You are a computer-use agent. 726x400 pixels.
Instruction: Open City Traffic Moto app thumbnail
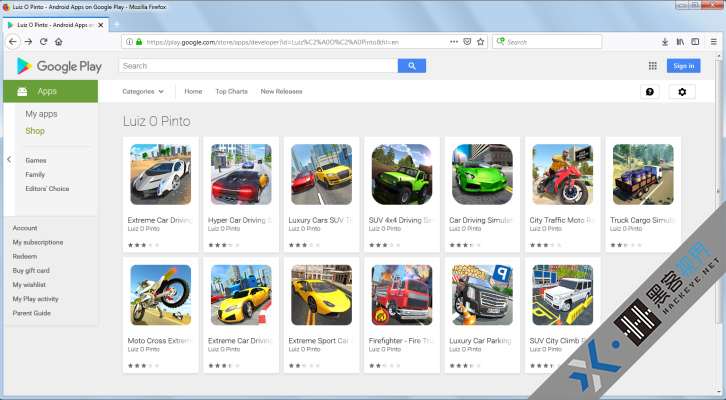coord(563,174)
